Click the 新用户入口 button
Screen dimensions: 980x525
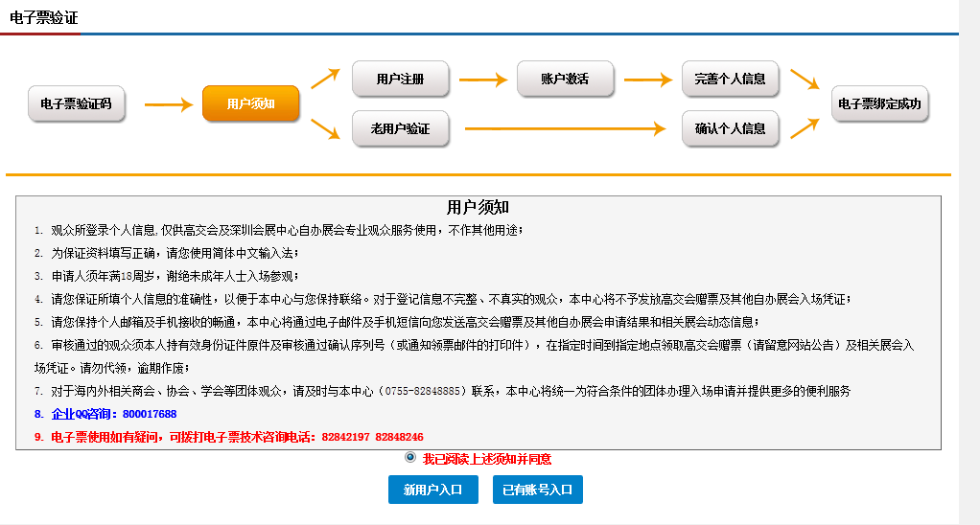pyautogui.click(x=433, y=491)
